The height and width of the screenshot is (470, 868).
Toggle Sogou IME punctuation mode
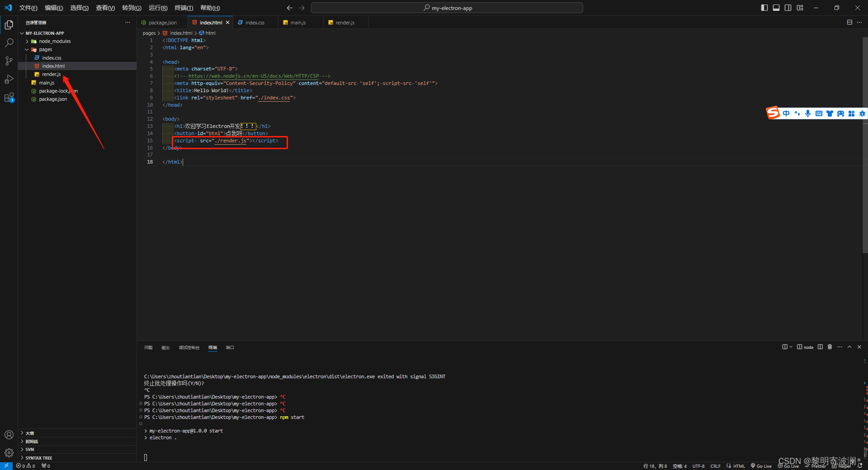[x=797, y=113]
